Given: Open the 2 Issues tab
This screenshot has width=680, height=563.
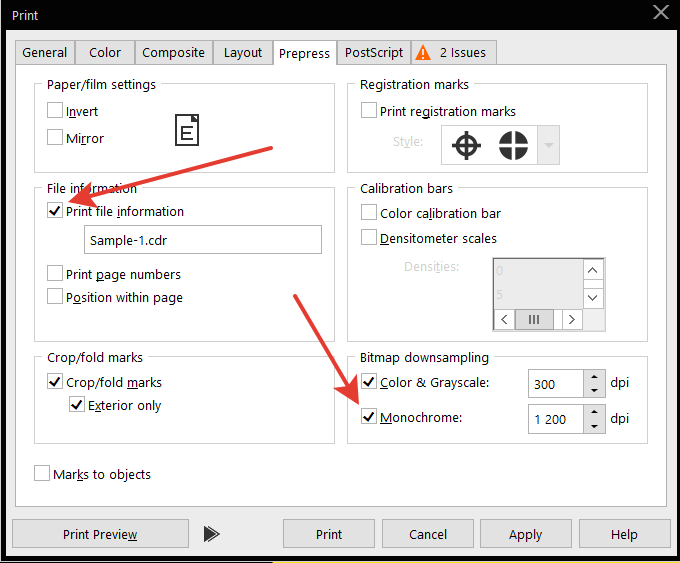Looking at the screenshot, I should coord(454,52).
